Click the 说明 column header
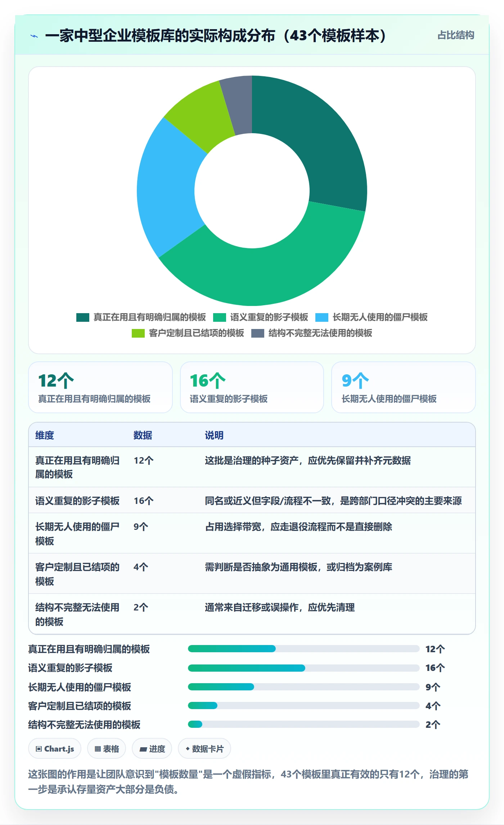The width and height of the screenshot is (504, 825). click(x=214, y=435)
